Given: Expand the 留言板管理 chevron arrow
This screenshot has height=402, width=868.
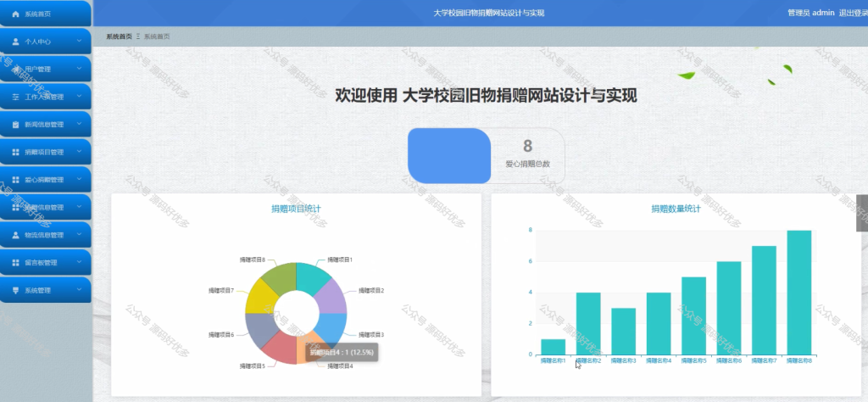Looking at the screenshot, I should pos(79,262).
